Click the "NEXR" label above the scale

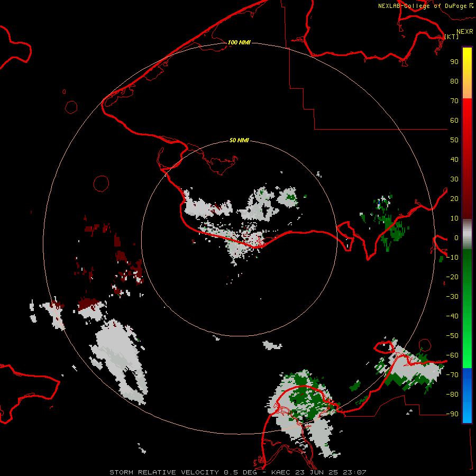465,32
